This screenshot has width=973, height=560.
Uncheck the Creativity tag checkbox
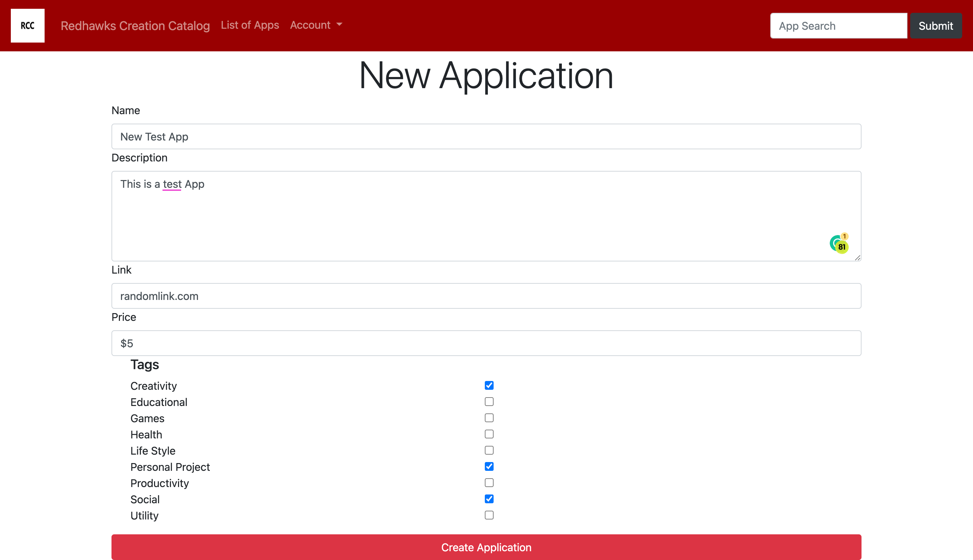489,385
